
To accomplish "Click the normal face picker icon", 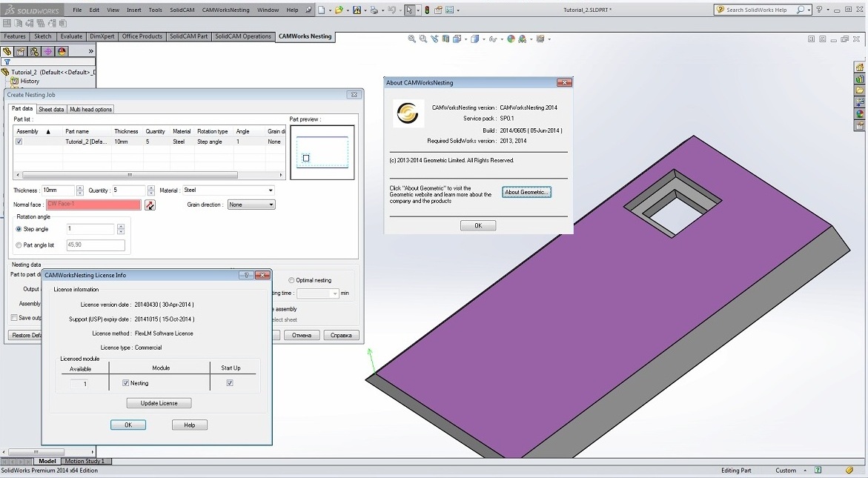I will [150, 205].
